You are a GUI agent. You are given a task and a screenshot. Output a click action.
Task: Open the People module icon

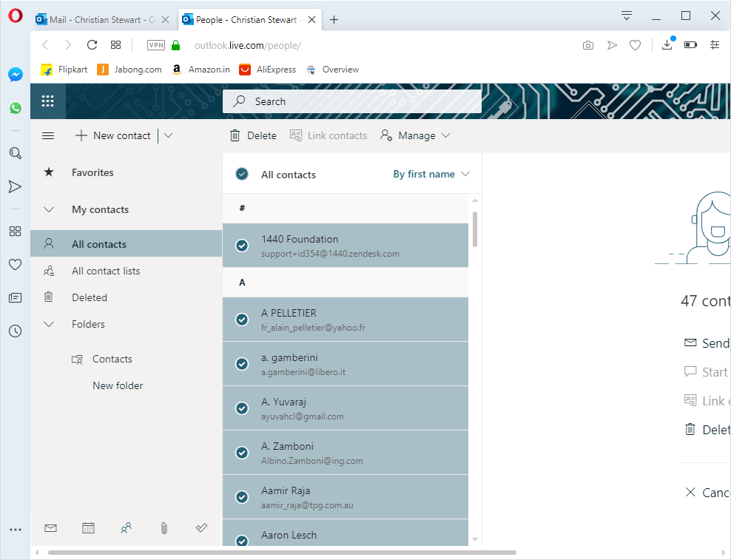click(126, 528)
